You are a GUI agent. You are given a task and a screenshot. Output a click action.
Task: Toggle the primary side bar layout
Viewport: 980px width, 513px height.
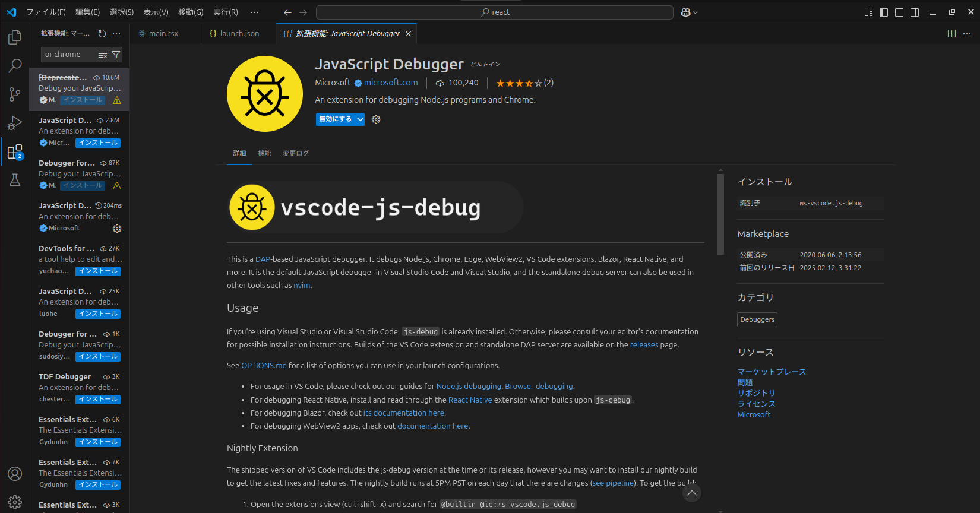coord(884,12)
